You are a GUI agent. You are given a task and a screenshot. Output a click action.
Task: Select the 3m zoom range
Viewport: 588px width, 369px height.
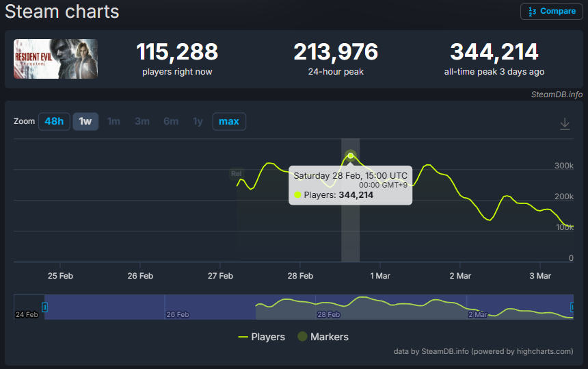pos(142,121)
